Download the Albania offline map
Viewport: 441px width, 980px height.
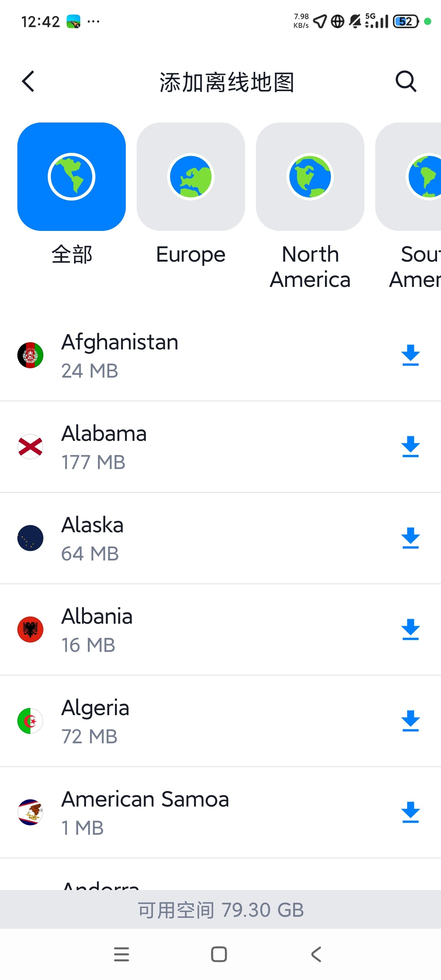tap(410, 629)
